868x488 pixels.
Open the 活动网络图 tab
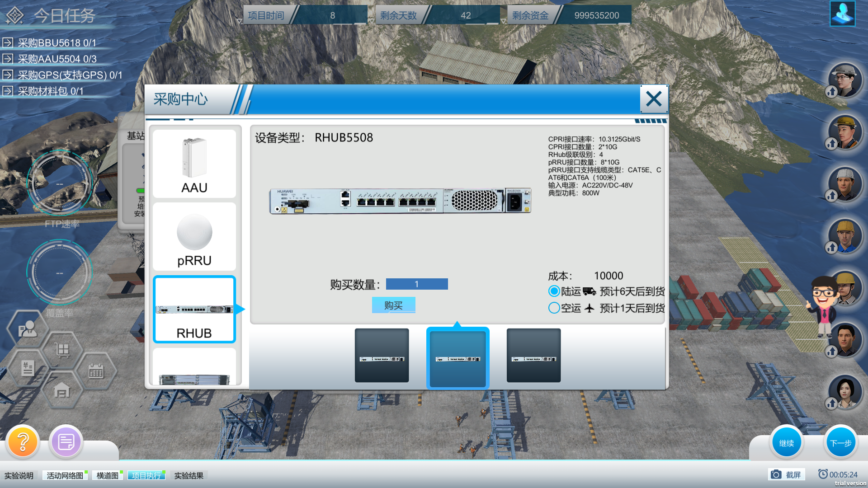(x=65, y=475)
